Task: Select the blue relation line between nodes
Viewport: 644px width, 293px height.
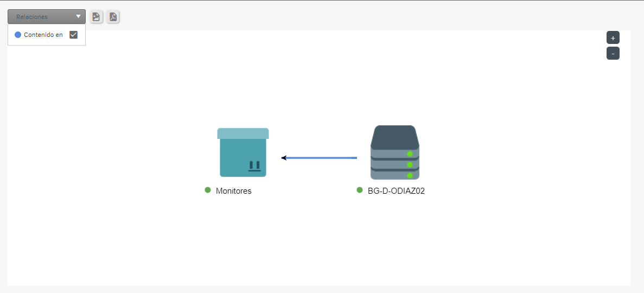Action: pyautogui.click(x=321, y=158)
